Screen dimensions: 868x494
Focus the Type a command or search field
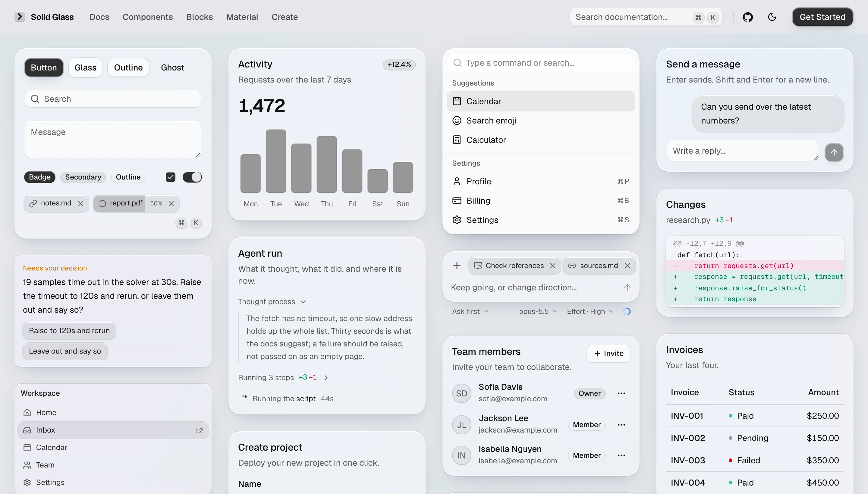click(x=541, y=63)
